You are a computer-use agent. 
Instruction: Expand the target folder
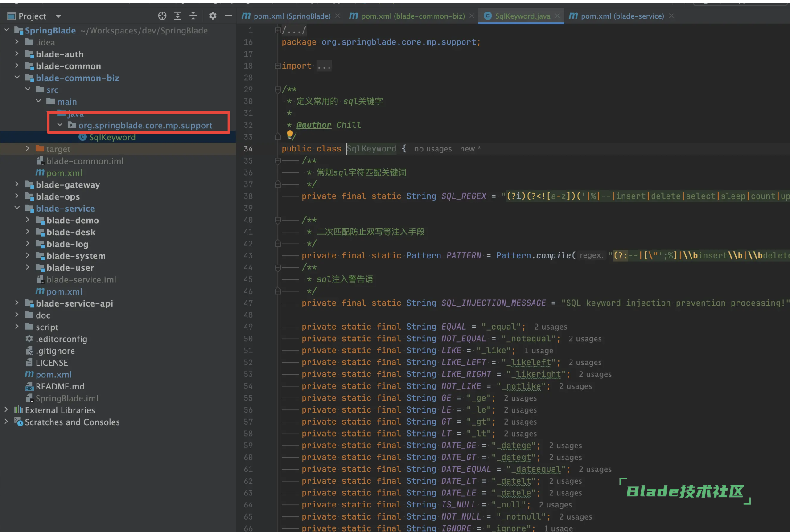click(28, 148)
